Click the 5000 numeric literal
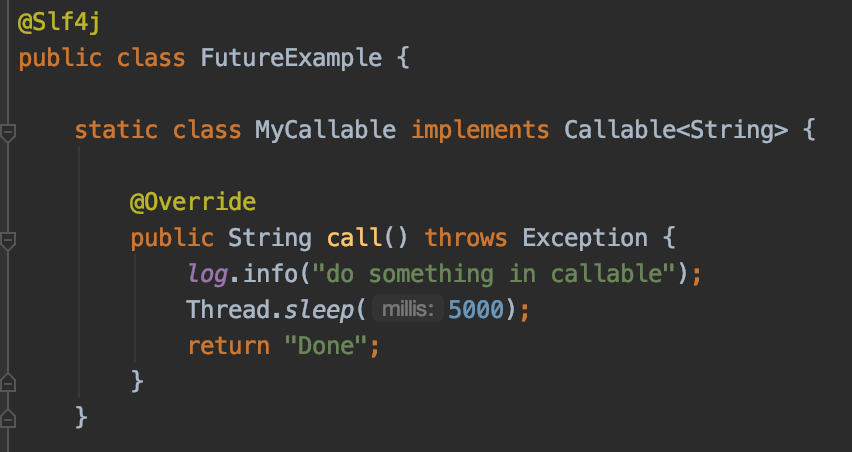 tap(475, 310)
